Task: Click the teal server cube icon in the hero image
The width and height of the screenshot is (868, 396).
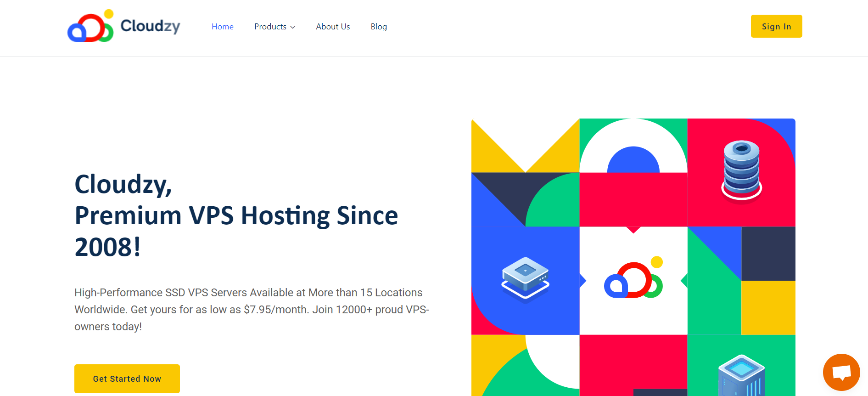Action: pyautogui.click(x=741, y=375)
